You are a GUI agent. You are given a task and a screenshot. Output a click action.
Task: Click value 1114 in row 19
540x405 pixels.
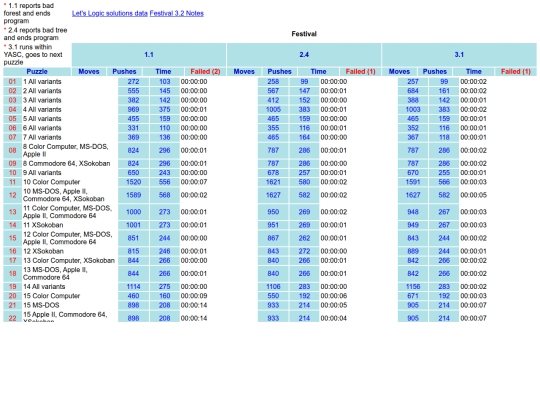(x=133, y=287)
